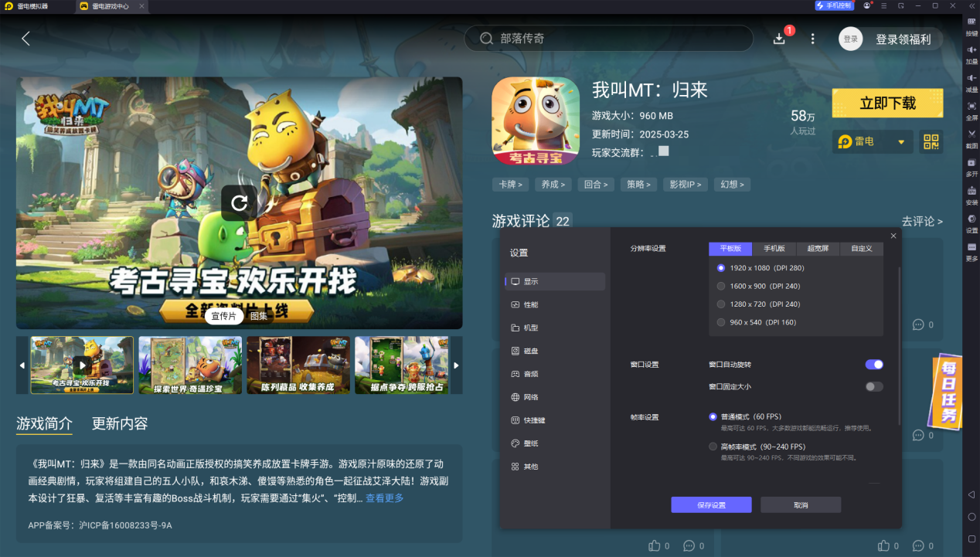Click 查看更多 link in game description
Viewport: 980px width, 557px height.
pos(385,498)
